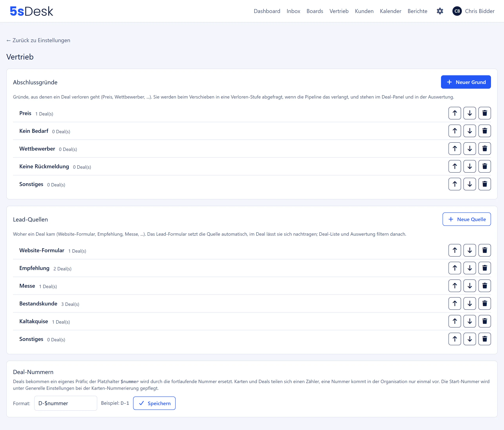Delete the Preis closing reason
The image size is (504, 430).
tap(485, 113)
